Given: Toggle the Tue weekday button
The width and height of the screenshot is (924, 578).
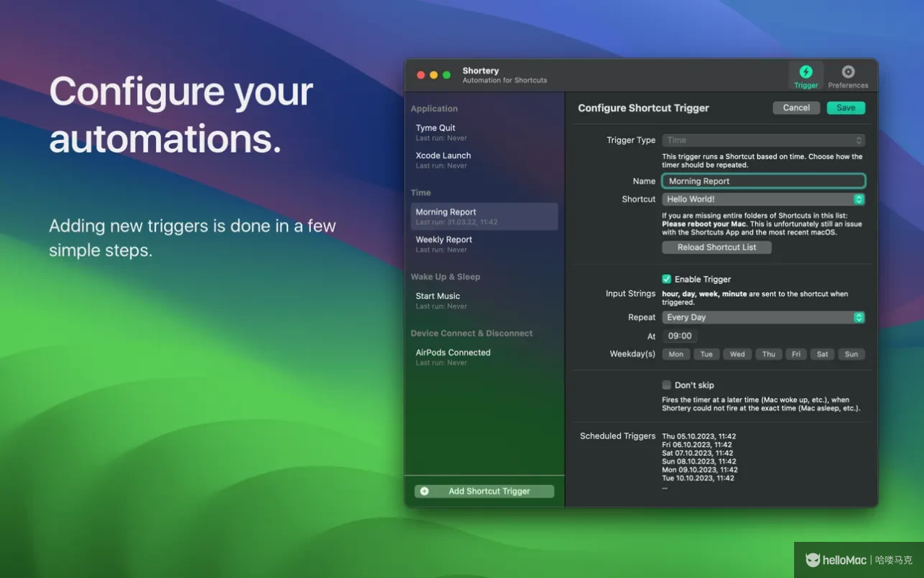Looking at the screenshot, I should click(707, 354).
